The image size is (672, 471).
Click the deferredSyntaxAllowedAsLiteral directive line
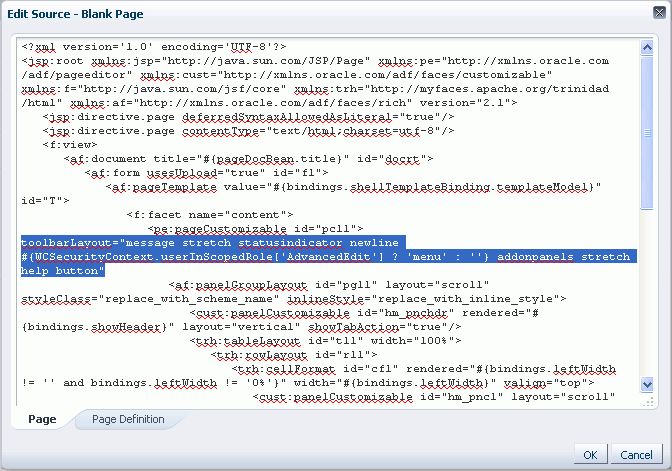[x=249, y=117]
